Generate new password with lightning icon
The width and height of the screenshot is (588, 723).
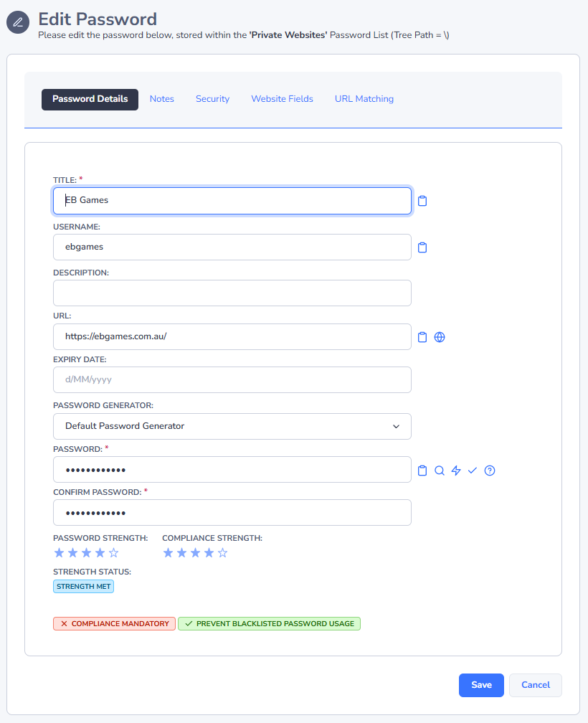coord(456,471)
